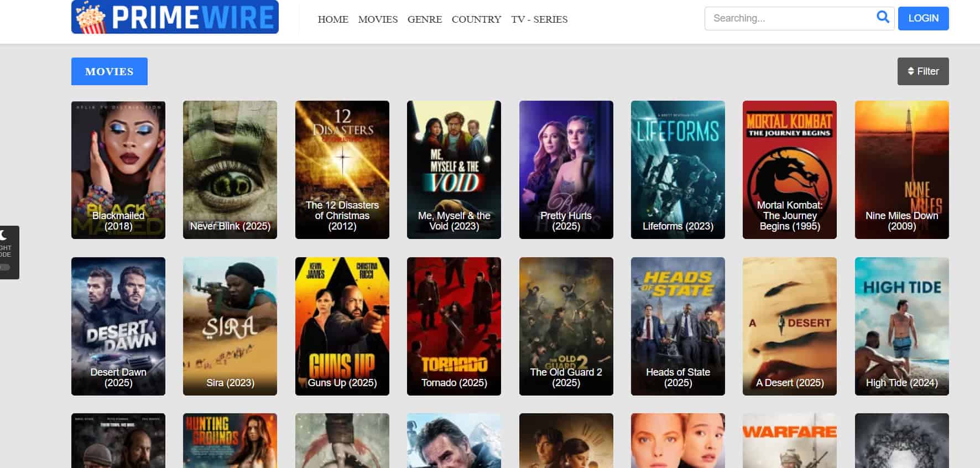Expand the Genre menu
Image resolution: width=980 pixels, height=468 pixels.
424,19
